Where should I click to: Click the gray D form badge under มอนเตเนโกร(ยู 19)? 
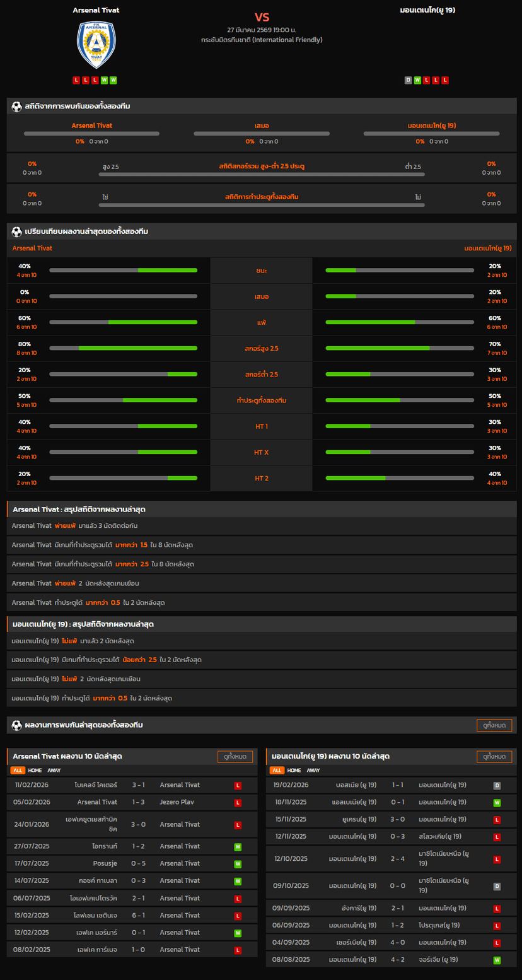[408, 80]
